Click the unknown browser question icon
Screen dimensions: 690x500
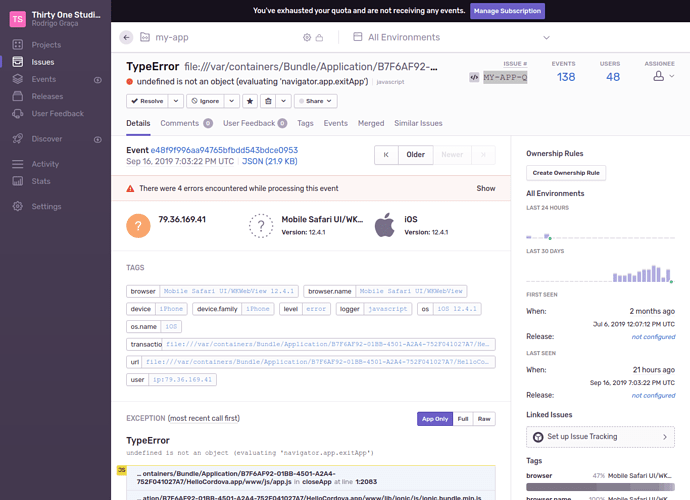click(x=261, y=226)
